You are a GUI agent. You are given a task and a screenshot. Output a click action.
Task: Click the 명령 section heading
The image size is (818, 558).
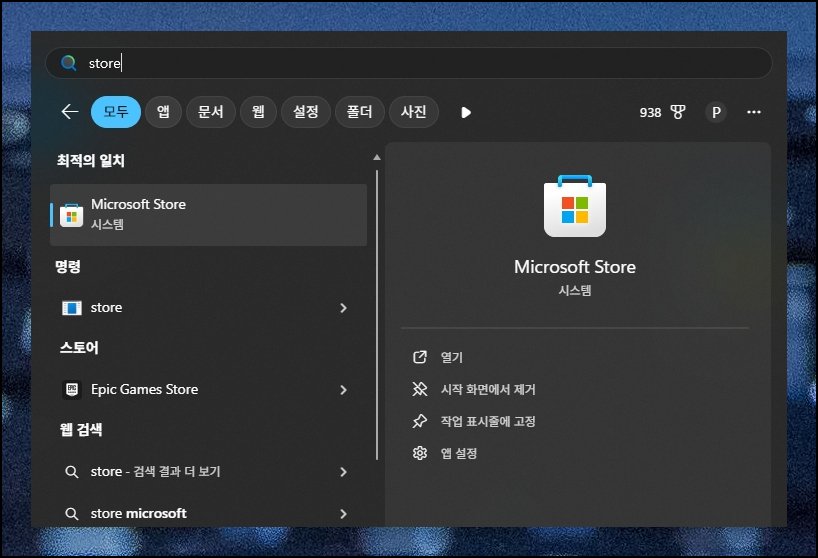point(68,267)
